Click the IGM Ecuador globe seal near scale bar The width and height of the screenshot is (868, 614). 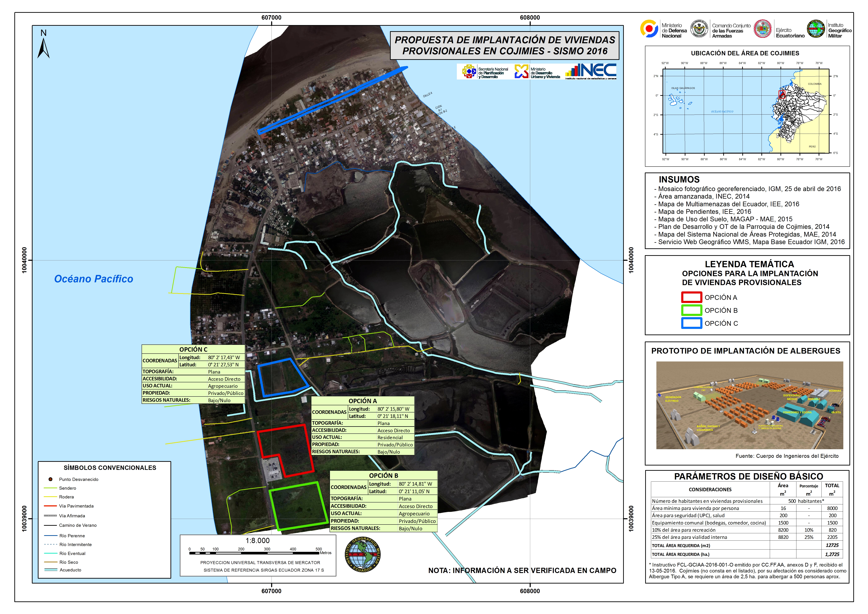pyautogui.click(x=362, y=555)
